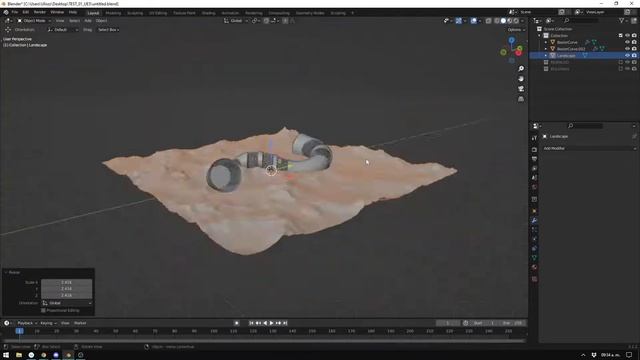Open the viewport Options dropdown
Screen dimensions: 640x360
516,30
